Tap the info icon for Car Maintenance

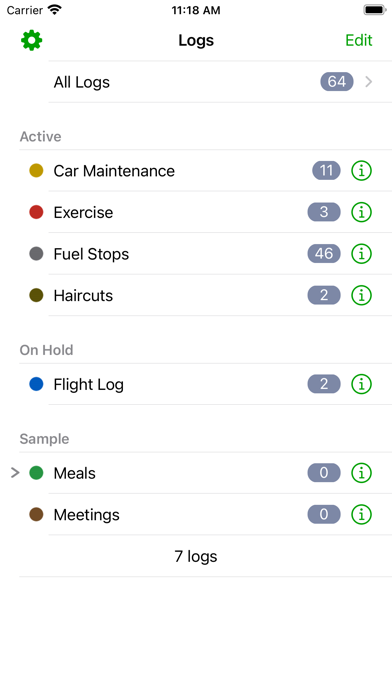(x=361, y=171)
